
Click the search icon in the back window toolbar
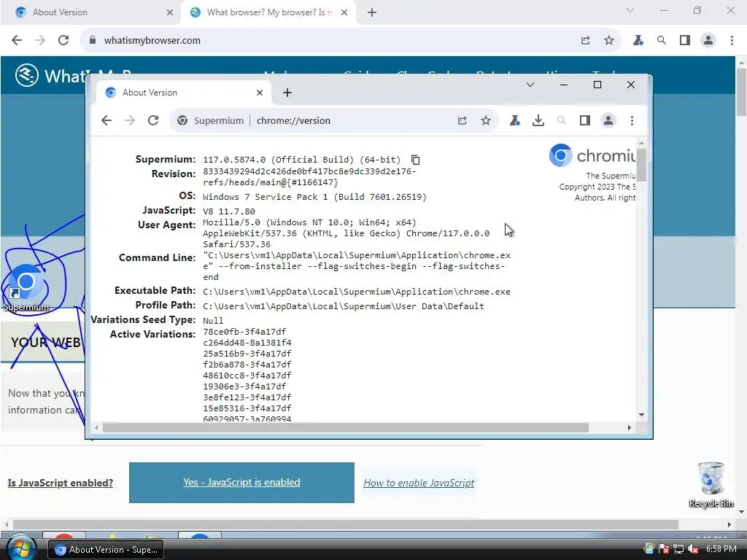coord(661,41)
